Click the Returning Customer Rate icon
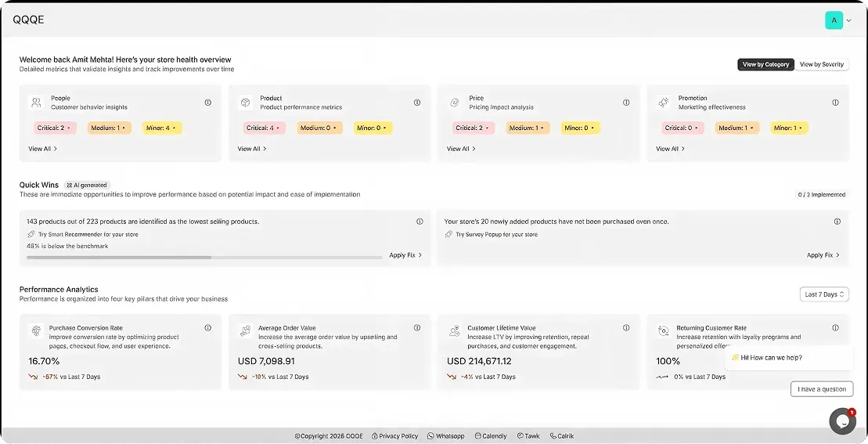The image size is (868, 444). tap(664, 331)
